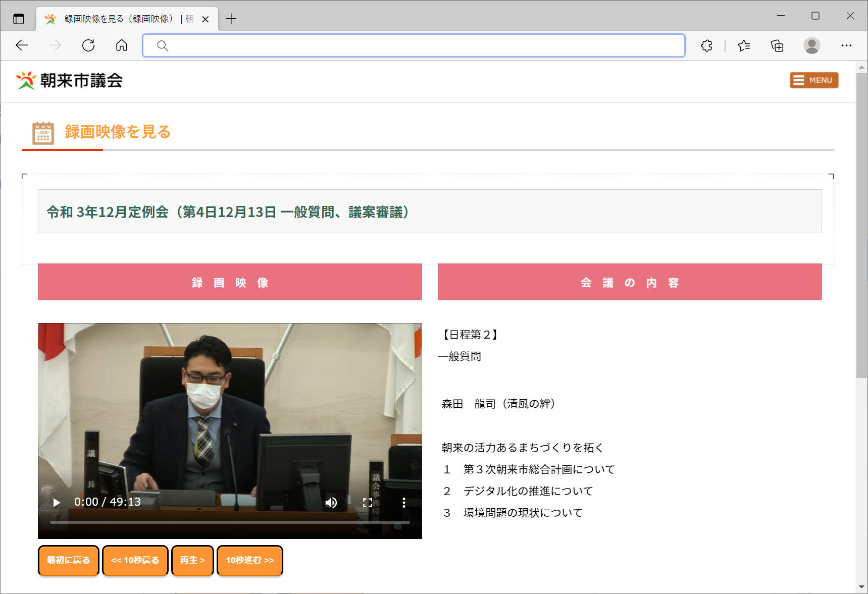Click the video time display 0:00 / 49:13
868x594 pixels.
pyautogui.click(x=108, y=502)
